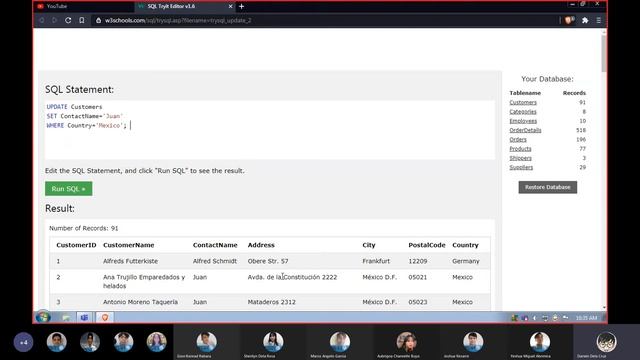Click the browser forward arrow
Image resolution: width=640 pixels, height=360 pixels.
55,20
